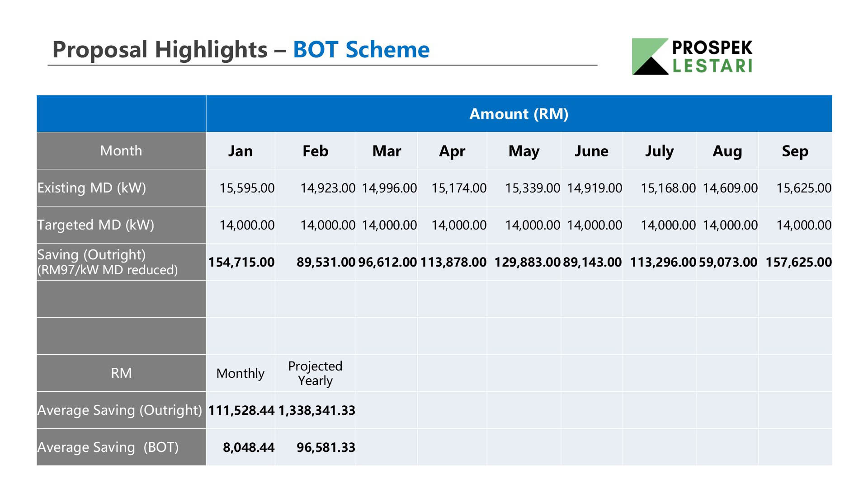Click the Monthly sub-header cell

pos(240,373)
